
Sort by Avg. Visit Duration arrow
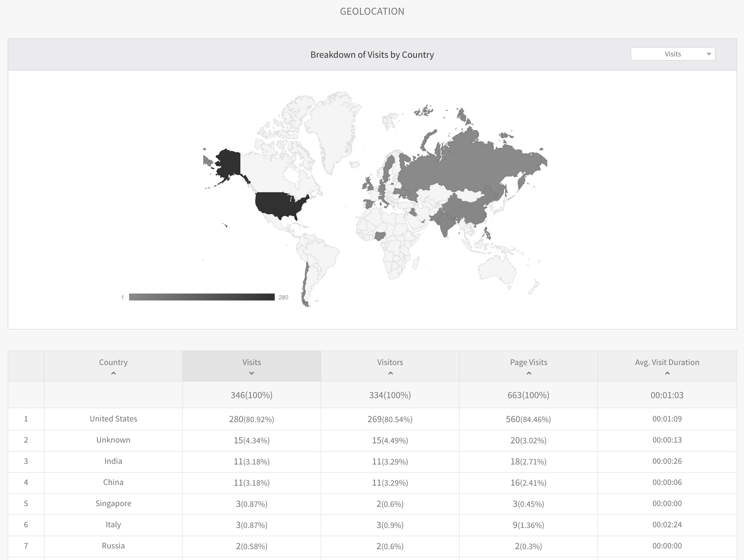coord(667,373)
